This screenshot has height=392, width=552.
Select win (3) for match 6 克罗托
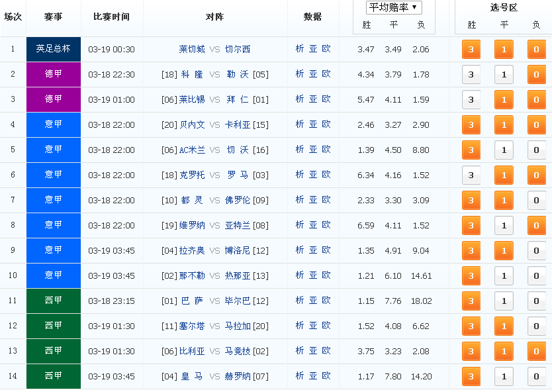coord(471,175)
